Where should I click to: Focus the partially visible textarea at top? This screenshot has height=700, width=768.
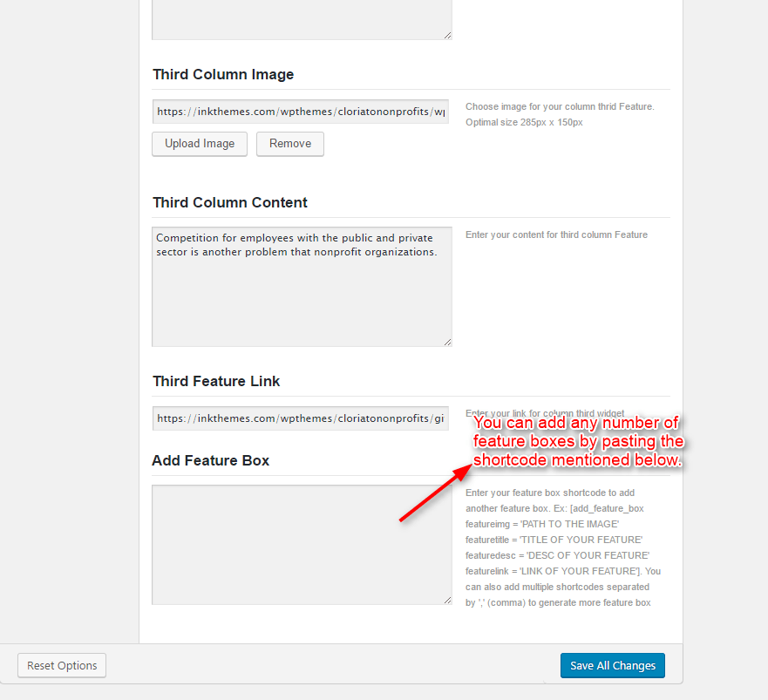301,19
